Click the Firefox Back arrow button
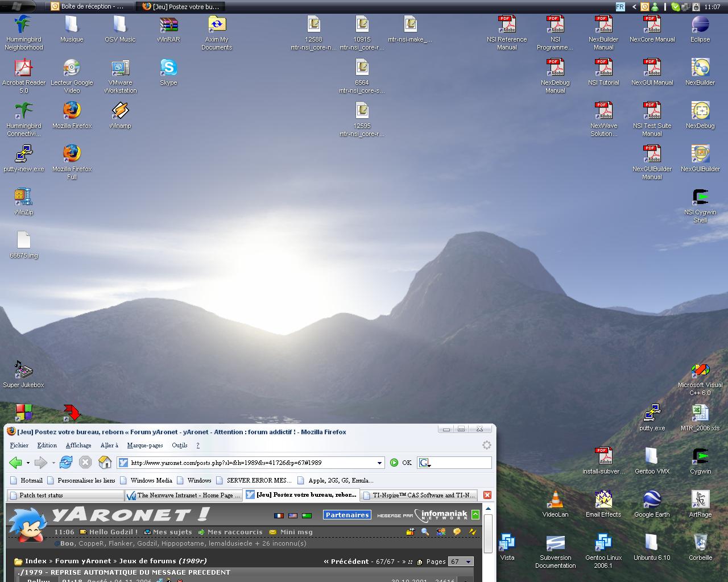The width and height of the screenshot is (728, 582). 15,463
